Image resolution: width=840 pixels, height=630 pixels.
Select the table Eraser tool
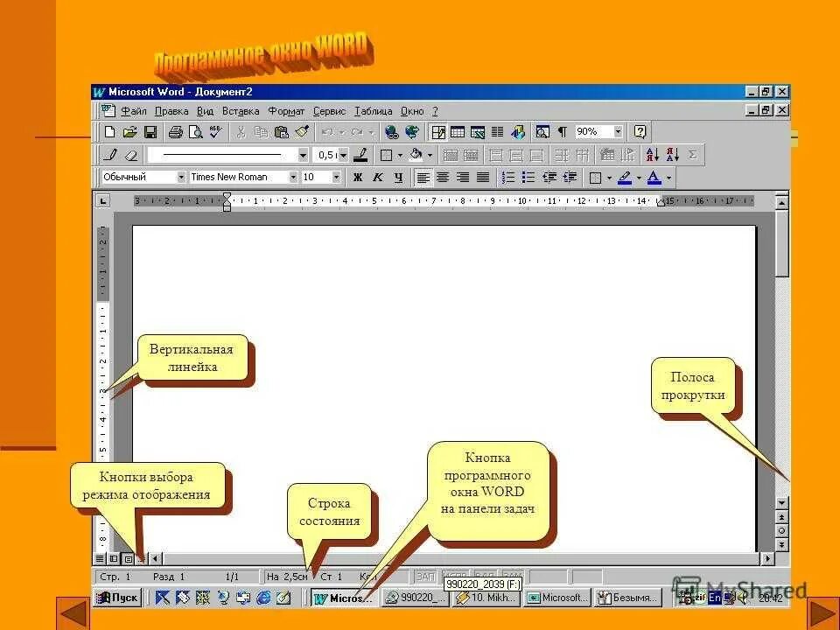(x=131, y=155)
